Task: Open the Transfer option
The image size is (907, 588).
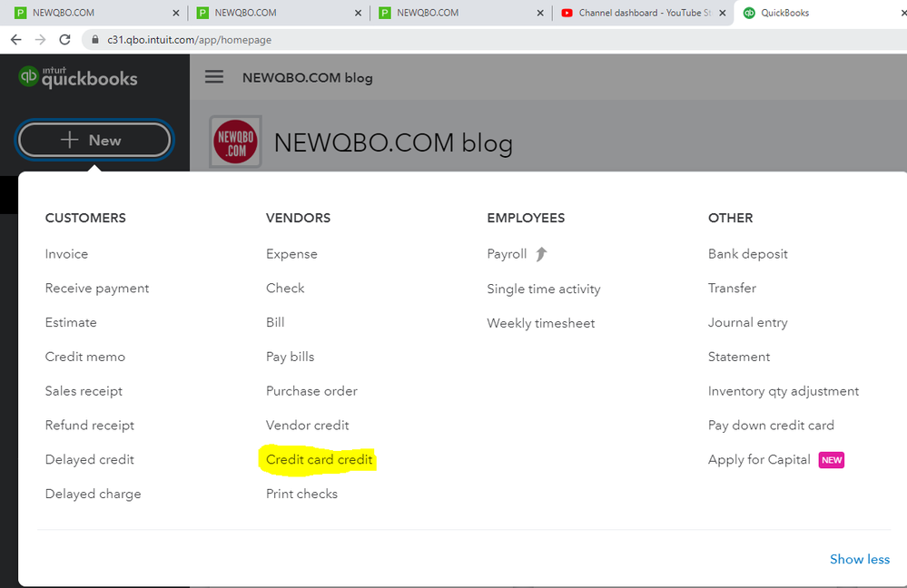Action: (733, 288)
